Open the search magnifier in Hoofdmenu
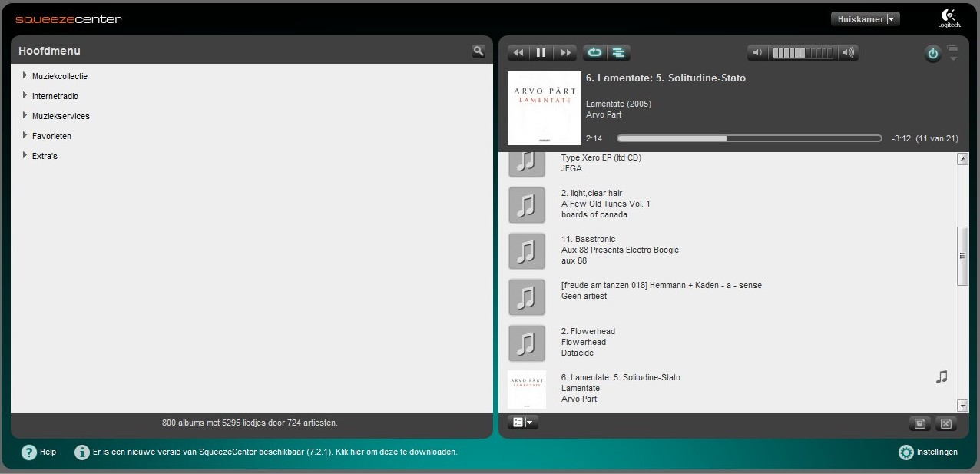This screenshot has height=474, width=980. 478,51
